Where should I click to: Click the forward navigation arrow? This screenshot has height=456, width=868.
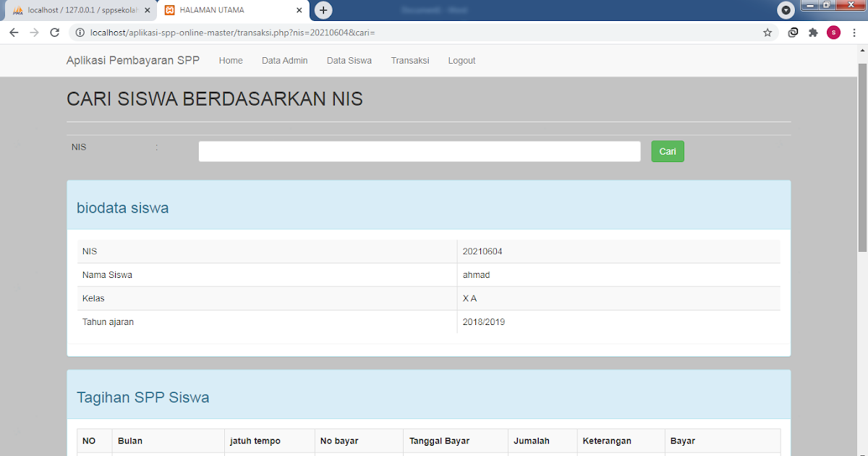[34, 33]
